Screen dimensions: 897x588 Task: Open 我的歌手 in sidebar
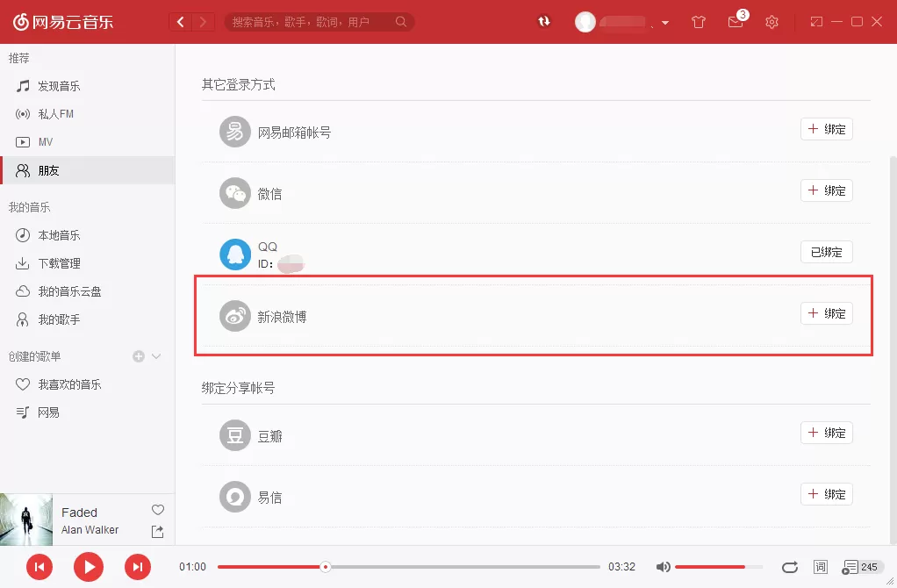(x=88, y=319)
